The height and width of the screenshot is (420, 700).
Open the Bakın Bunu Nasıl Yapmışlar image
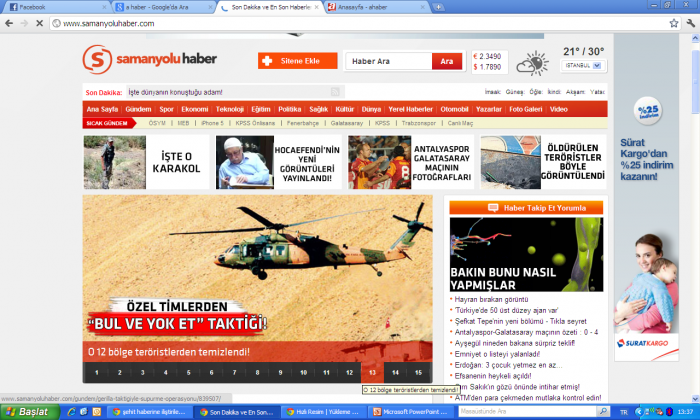click(526, 254)
